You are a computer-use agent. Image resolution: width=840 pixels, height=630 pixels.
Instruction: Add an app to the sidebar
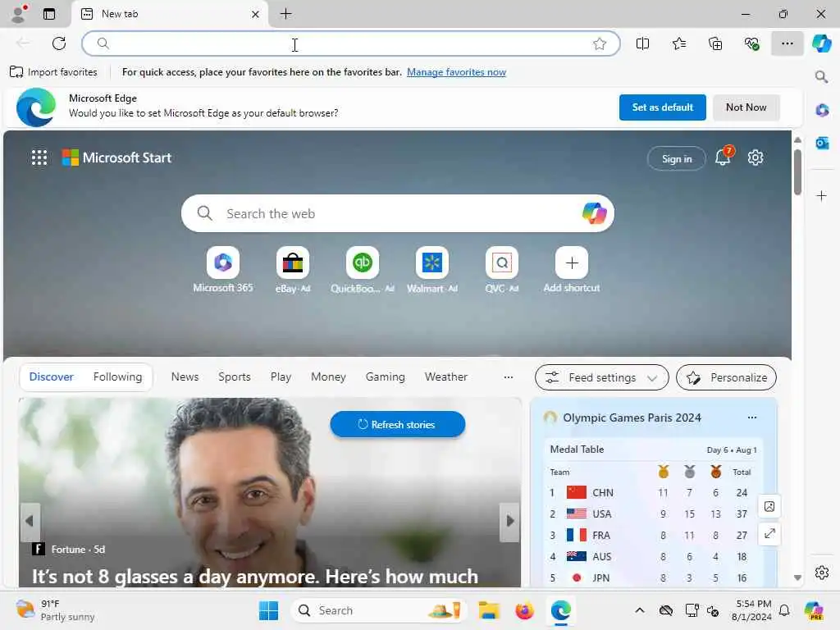pos(821,195)
